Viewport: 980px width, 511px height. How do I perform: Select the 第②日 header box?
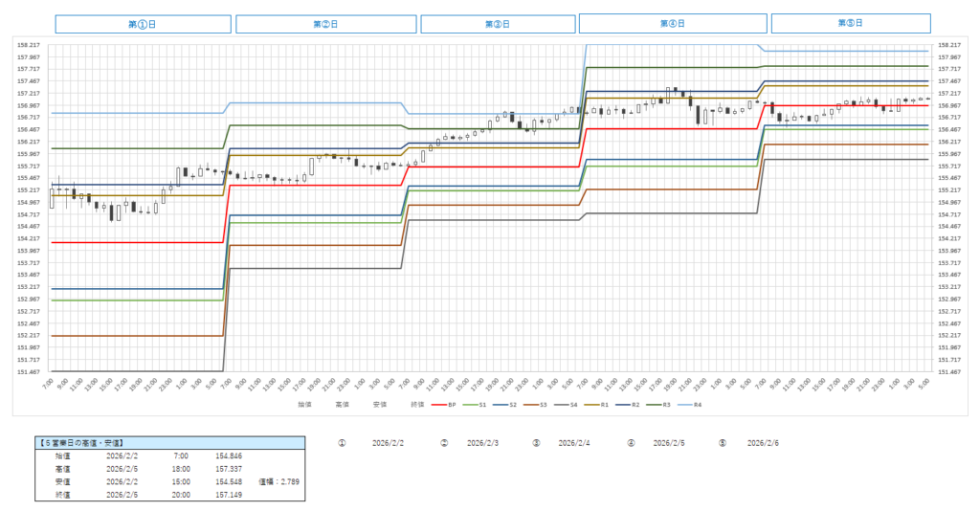[x=326, y=24]
